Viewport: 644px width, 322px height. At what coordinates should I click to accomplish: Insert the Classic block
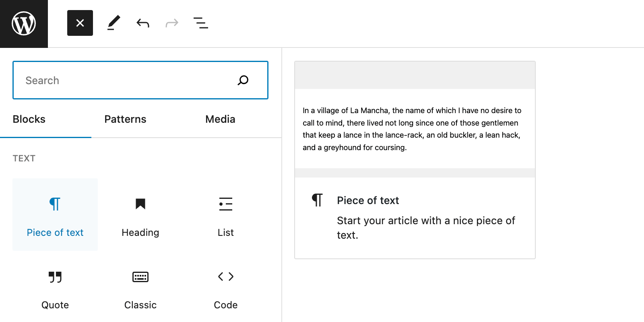[x=140, y=287]
